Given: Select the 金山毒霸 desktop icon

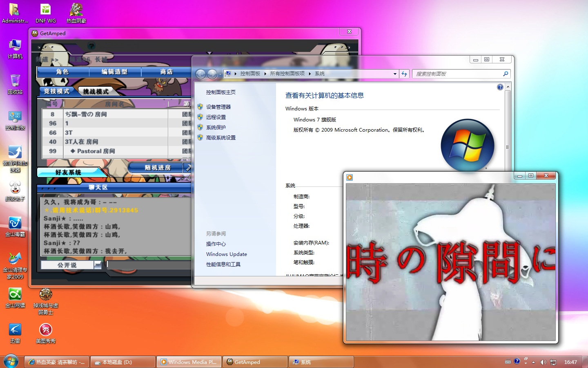Looking at the screenshot, I should (15, 225).
